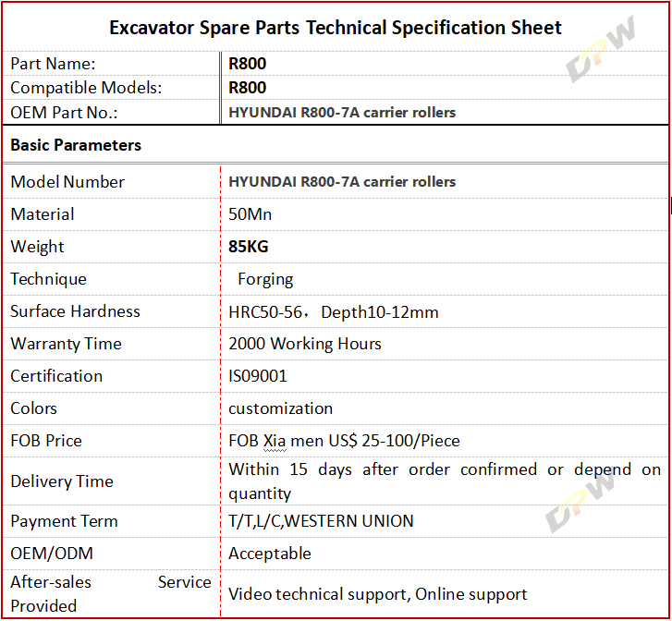
Task: Click the title 'Excavator Spare Parts Technical Specification Sheet'
Action: click(x=336, y=28)
